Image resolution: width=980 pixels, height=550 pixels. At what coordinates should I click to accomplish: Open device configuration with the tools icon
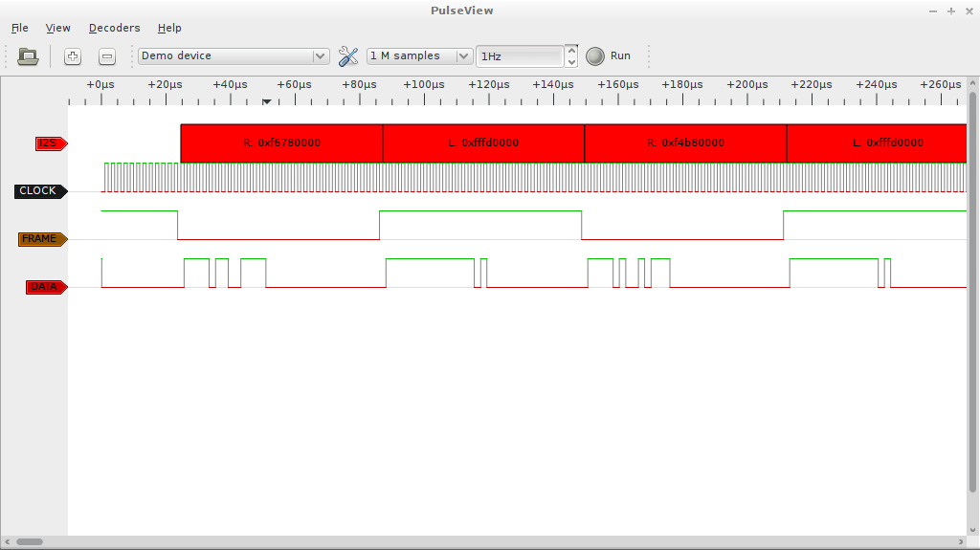coord(348,56)
